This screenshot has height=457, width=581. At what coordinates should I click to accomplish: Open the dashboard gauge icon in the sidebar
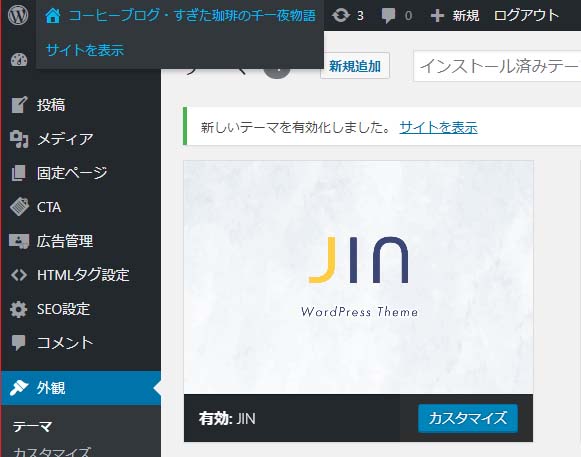tap(19, 60)
